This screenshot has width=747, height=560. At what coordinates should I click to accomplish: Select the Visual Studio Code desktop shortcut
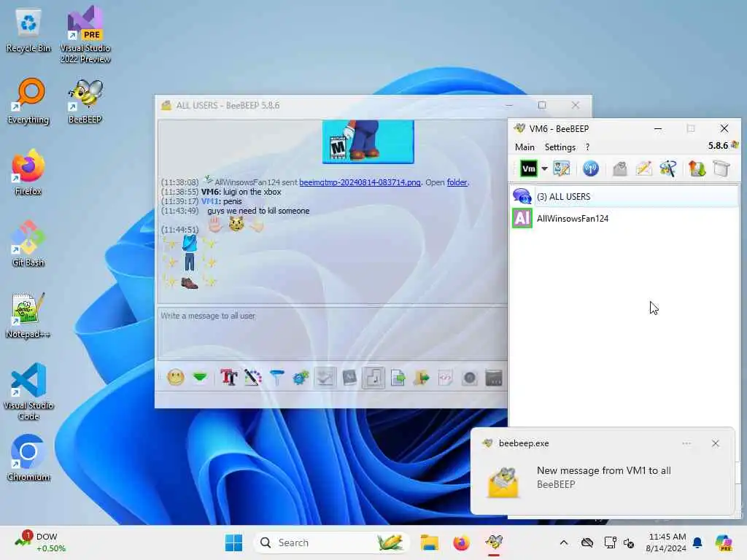[28, 392]
